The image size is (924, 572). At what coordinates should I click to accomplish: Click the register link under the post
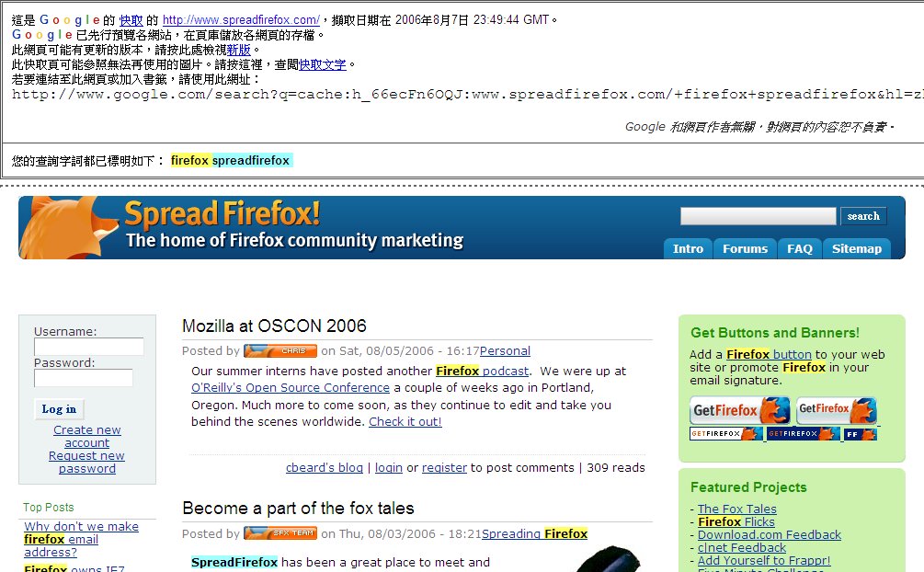444,468
